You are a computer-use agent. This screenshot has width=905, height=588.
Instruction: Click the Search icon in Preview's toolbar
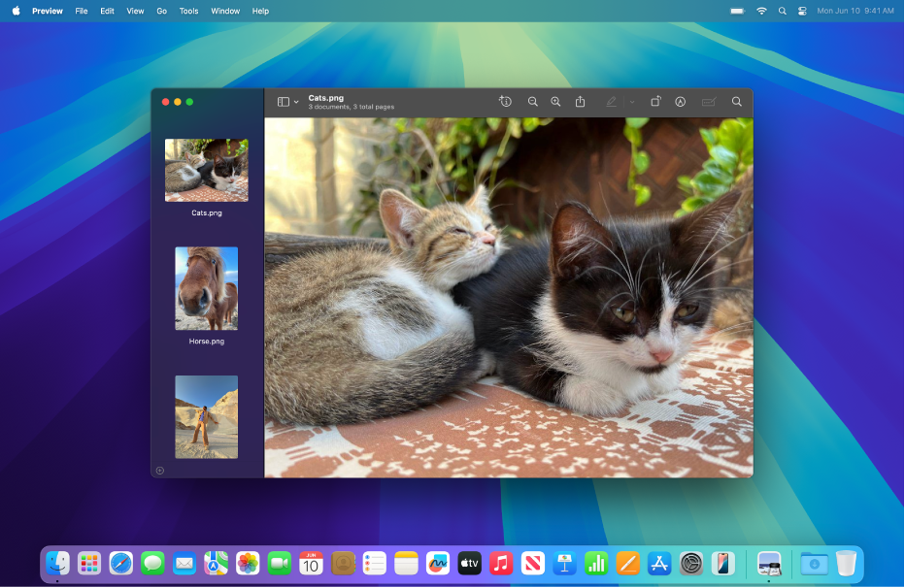pyautogui.click(x=736, y=101)
